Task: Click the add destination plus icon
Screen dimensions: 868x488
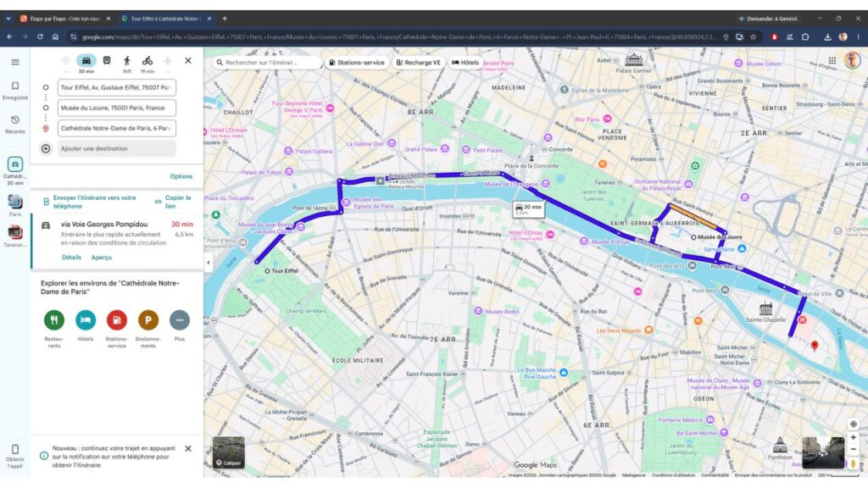Action: [46, 148]
